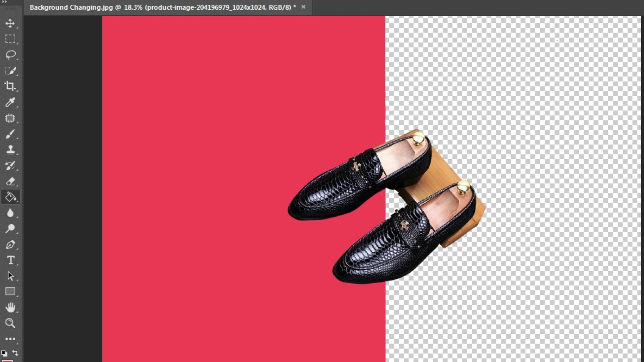Select the Patch healing tool
Viewport: 644px width, 362px height.
[10, 118]
